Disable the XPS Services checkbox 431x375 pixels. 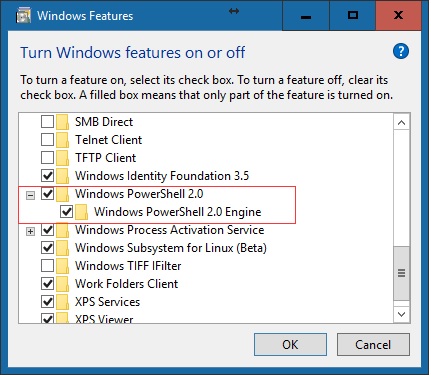click(x=47, y=302)
